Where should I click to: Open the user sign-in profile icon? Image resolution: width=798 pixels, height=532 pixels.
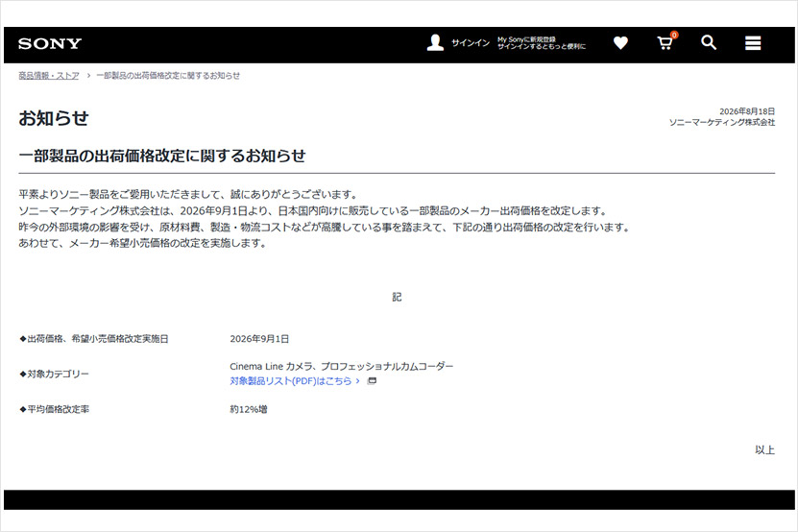[435, 43]
